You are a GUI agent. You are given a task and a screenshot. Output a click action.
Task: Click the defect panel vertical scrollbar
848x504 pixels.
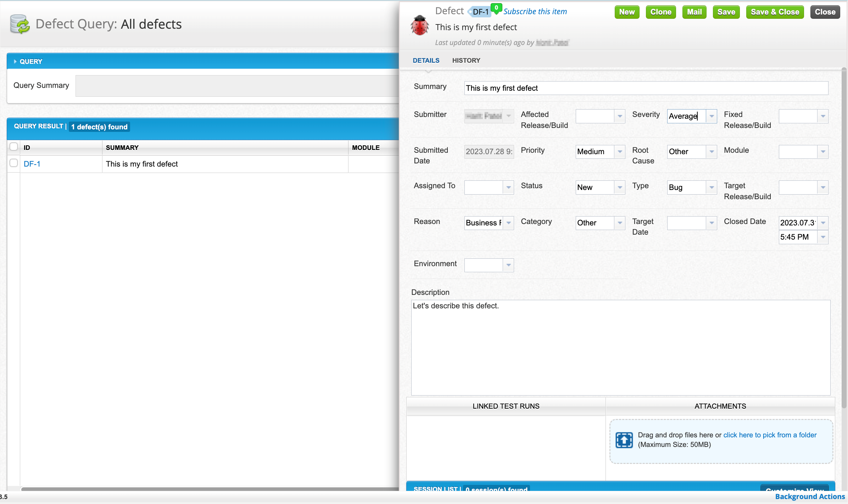point(844,237)
